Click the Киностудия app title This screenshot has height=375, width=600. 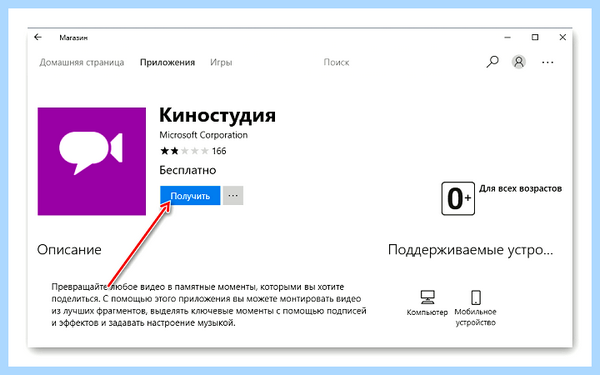coord(217,115)
